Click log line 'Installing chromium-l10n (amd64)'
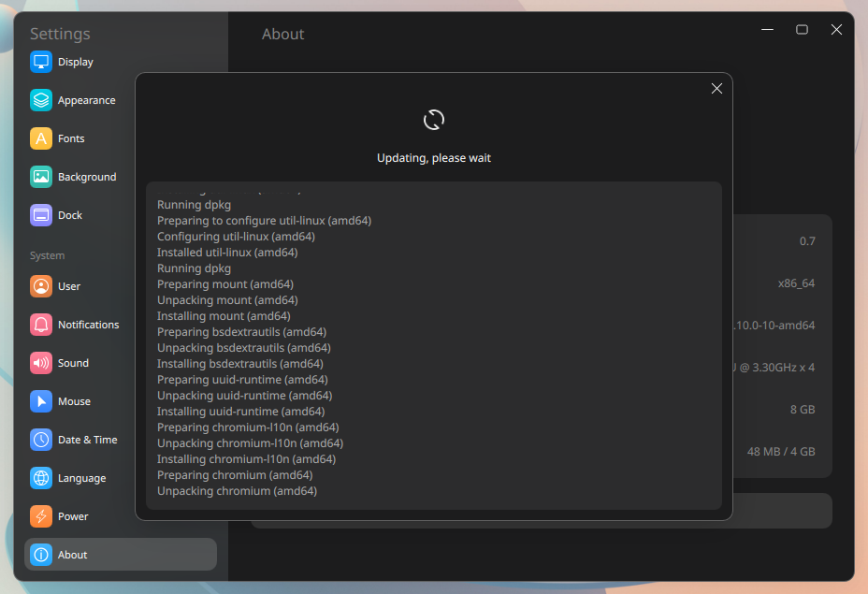868x594 pixels. coord(246,459)
